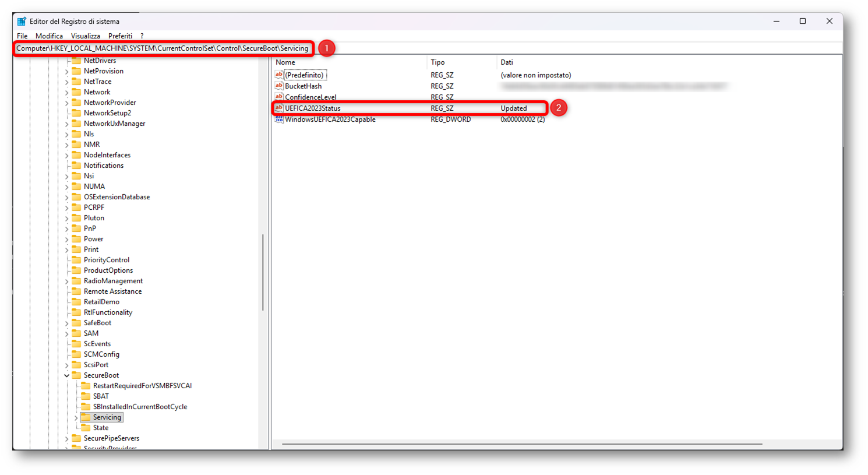This screenshot has height=475, width=868.
Task: Click the NetDrivers folder icon
Action: (76, 61)
